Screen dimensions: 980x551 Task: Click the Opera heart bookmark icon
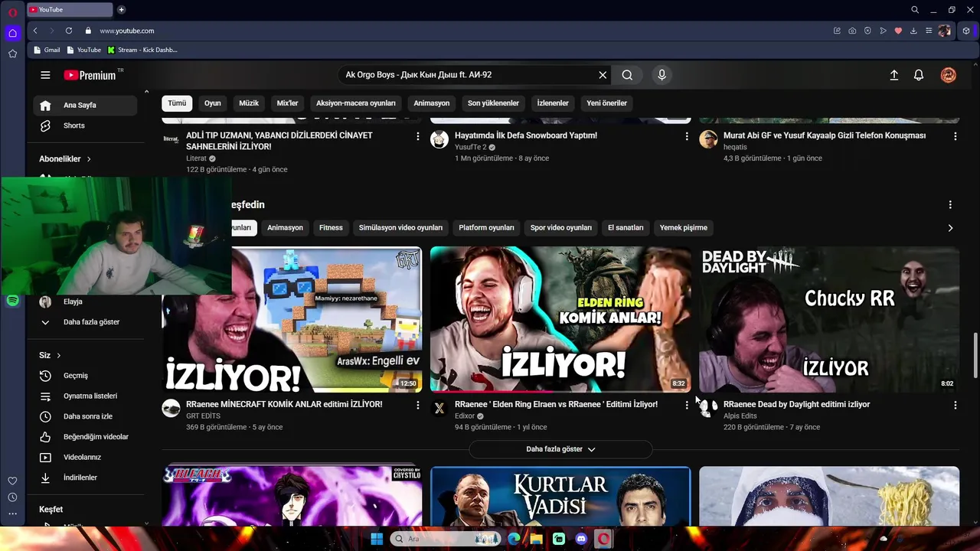tap(898, 31)
